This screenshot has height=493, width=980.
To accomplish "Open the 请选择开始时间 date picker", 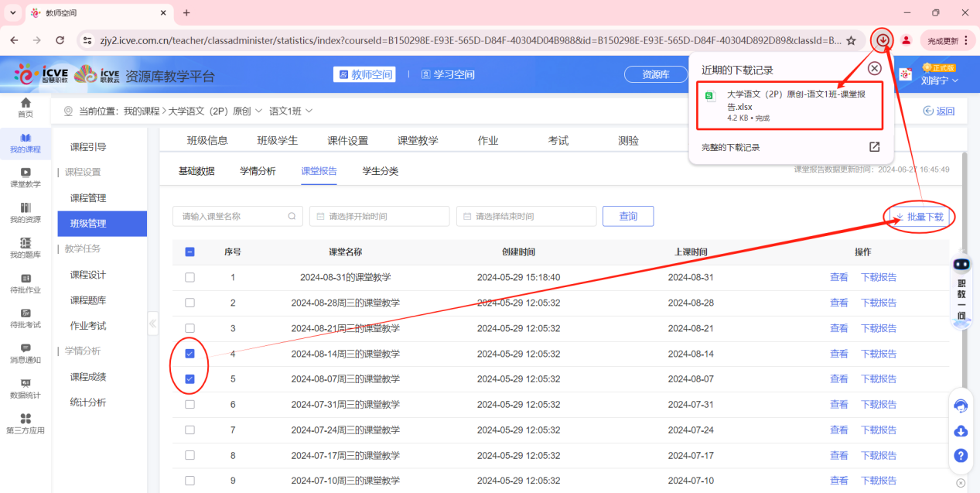I will point(379,216).
